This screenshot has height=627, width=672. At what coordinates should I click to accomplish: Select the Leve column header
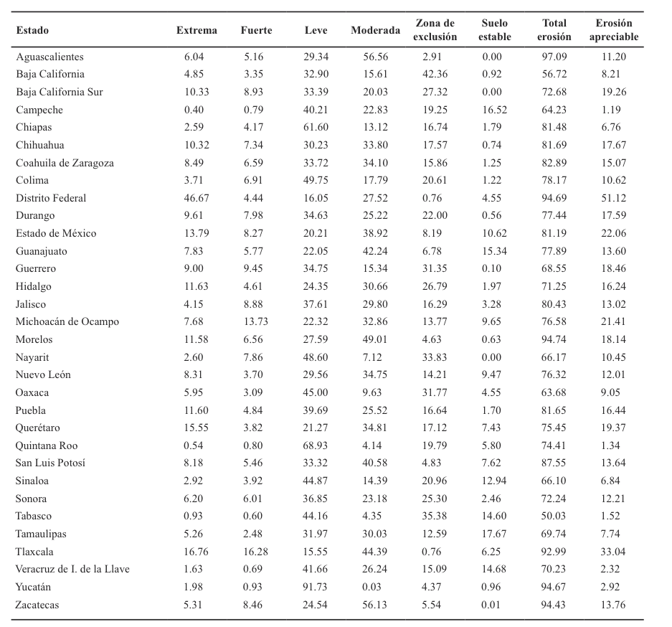pos(316,31)
